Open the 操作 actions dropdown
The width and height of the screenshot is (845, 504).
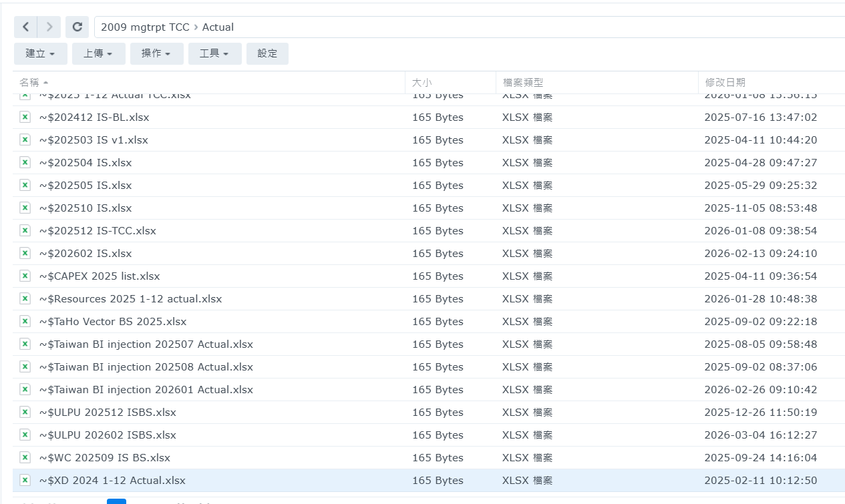click(x=156, y=53)
